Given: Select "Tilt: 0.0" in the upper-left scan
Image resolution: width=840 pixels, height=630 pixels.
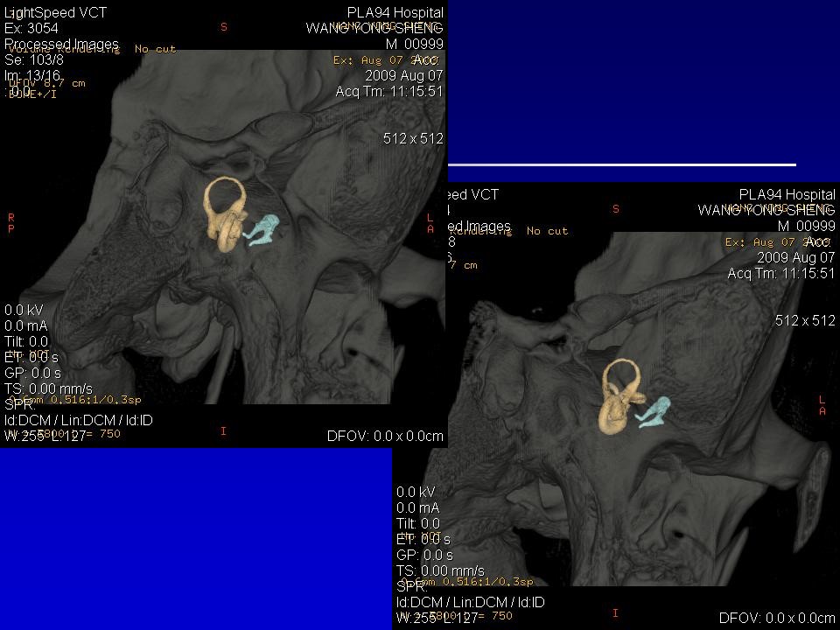Looking at the screenshot, I should 26,341.
